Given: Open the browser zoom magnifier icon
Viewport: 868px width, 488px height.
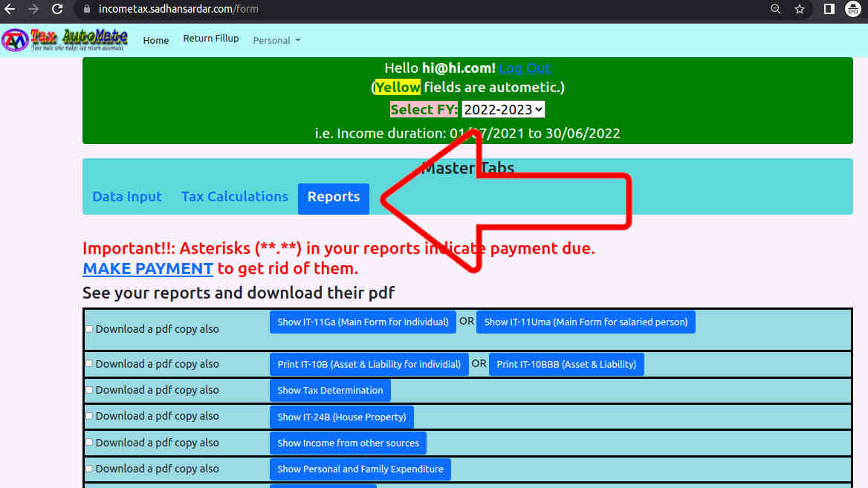Looking at the screenshot, I should coord(776,10).
